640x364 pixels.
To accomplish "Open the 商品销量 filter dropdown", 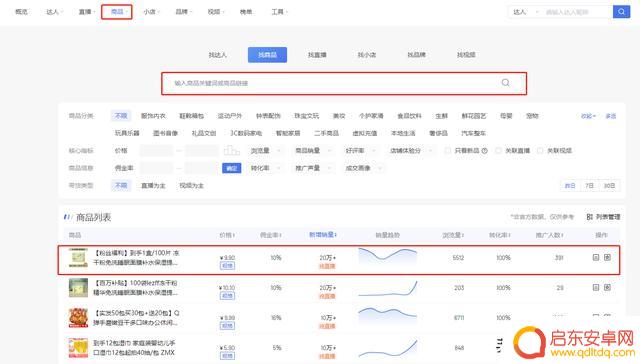I will click(313, 151).
